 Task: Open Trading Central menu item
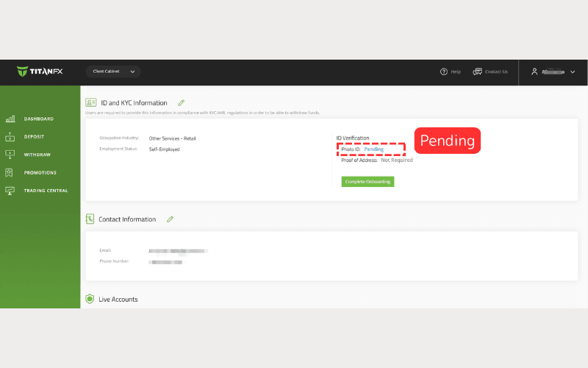point(46,191)
